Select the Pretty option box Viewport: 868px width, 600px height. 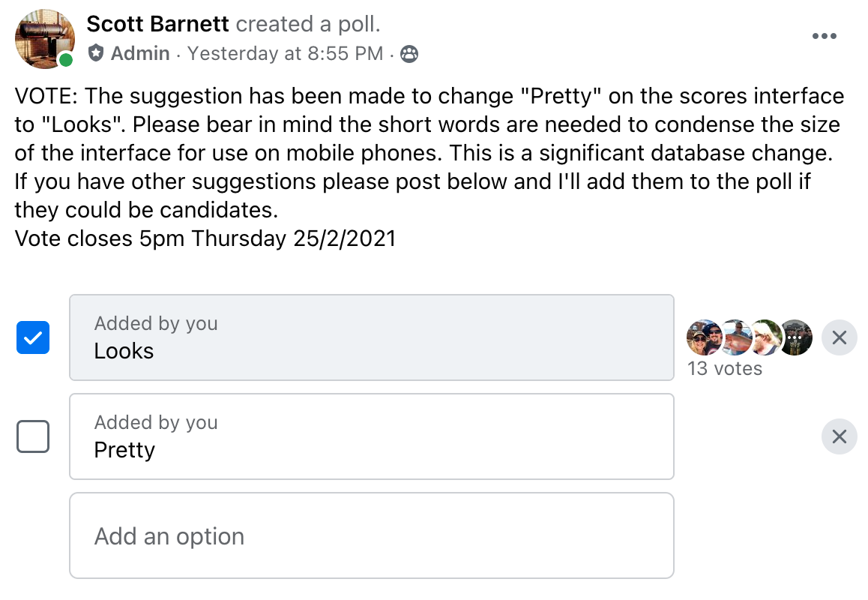click(372, 436)
